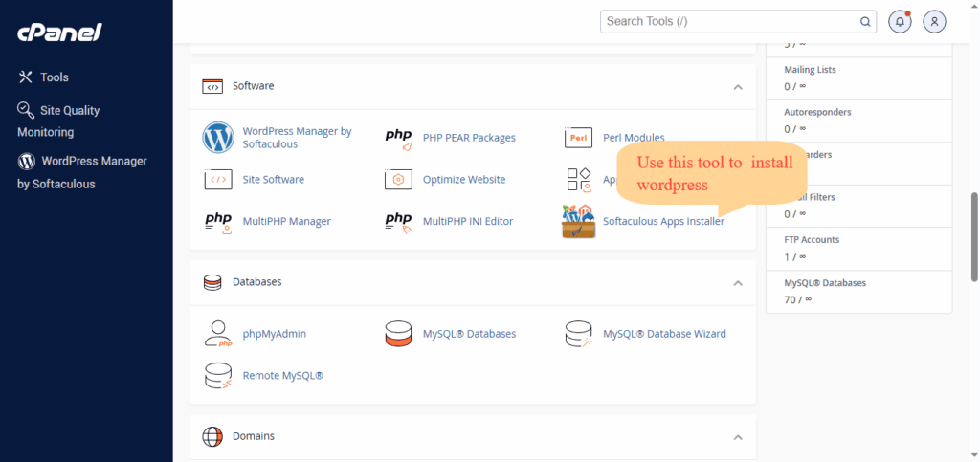Open the notifications bell

pyautogui.click(x=900, y=21)
